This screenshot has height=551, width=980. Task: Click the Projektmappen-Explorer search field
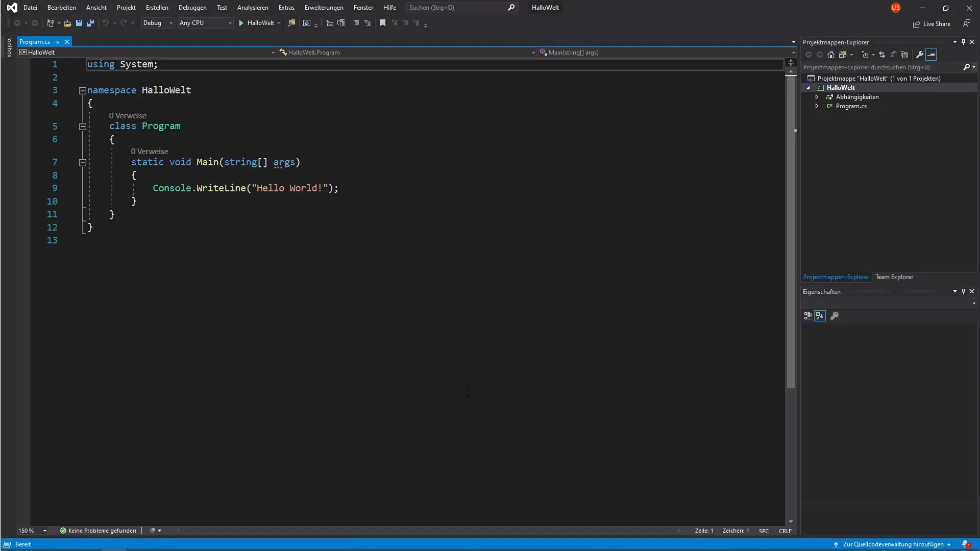881,67
